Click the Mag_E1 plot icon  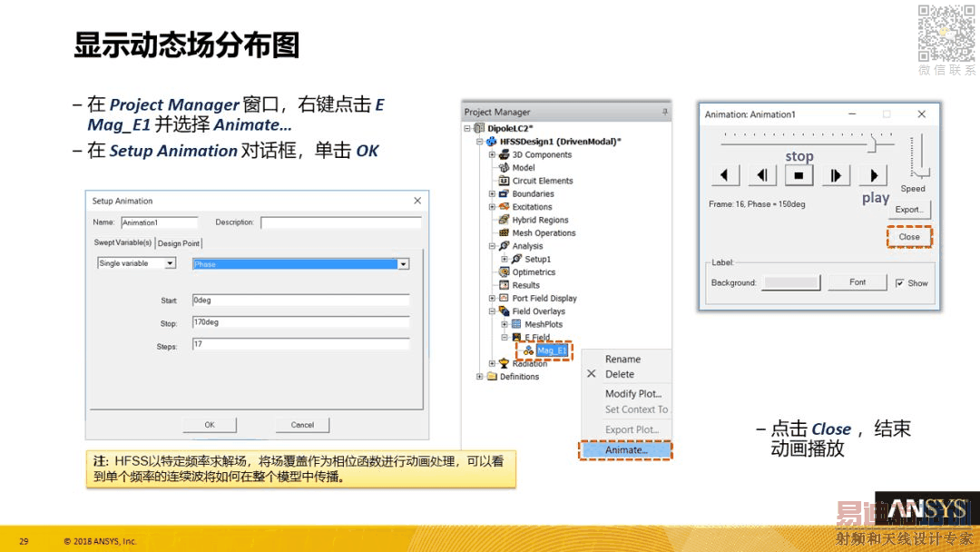tap(529, 350)
